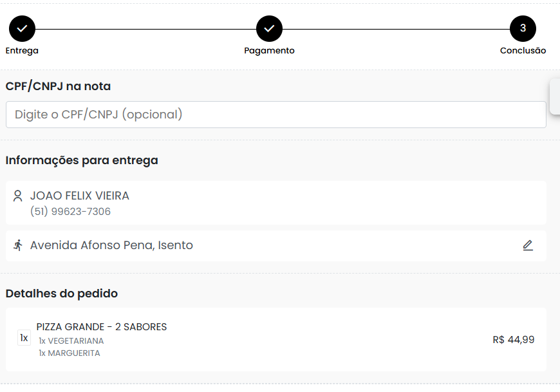The image size is (560, 392).
Task: Click the Detalhes do pedido heading
Action: tap(62, 294)
